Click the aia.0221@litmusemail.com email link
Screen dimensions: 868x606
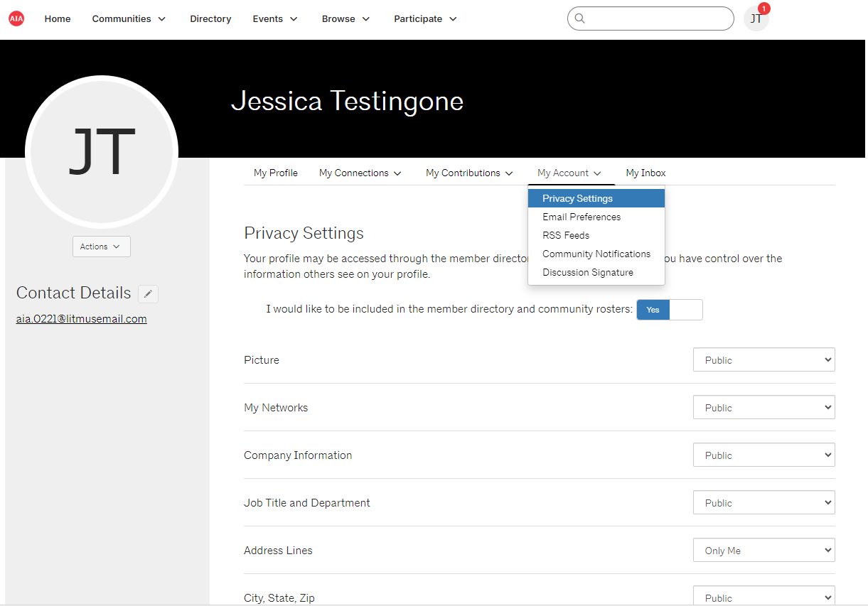pyautogui.click(x=81, y=318)
